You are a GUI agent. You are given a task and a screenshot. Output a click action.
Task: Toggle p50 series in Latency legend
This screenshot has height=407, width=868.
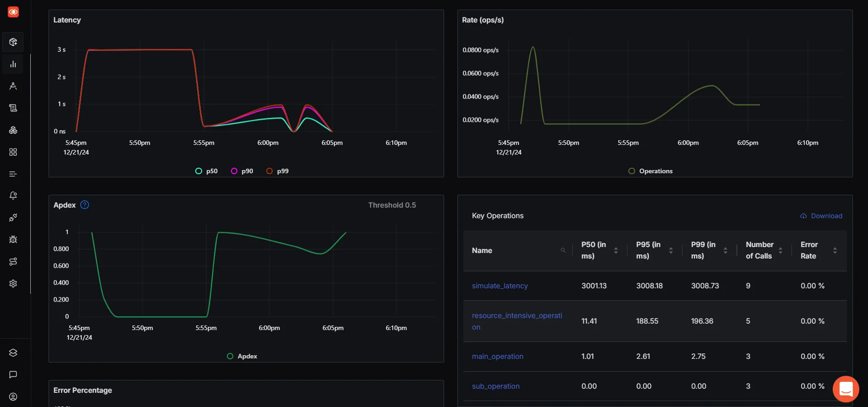point(206,171)
